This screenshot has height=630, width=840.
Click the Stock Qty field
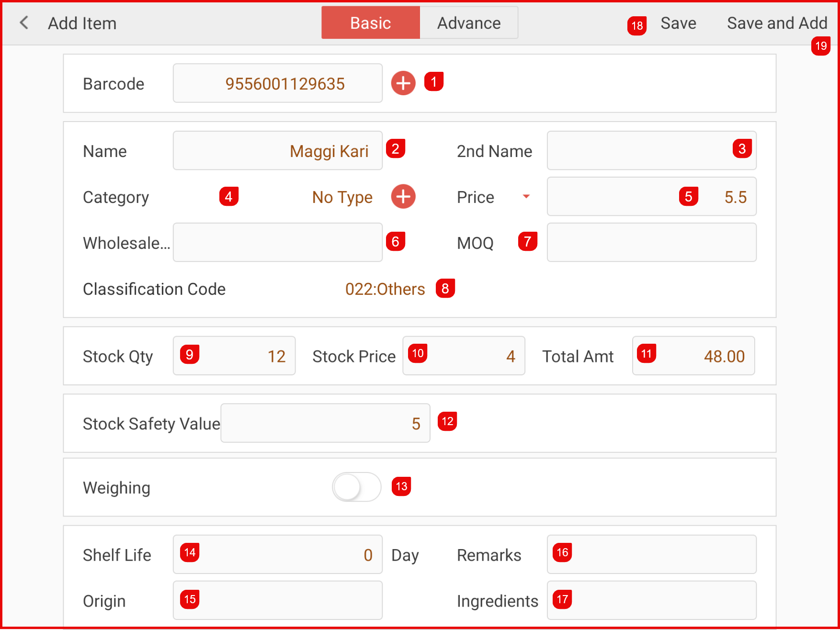(239, 356)
